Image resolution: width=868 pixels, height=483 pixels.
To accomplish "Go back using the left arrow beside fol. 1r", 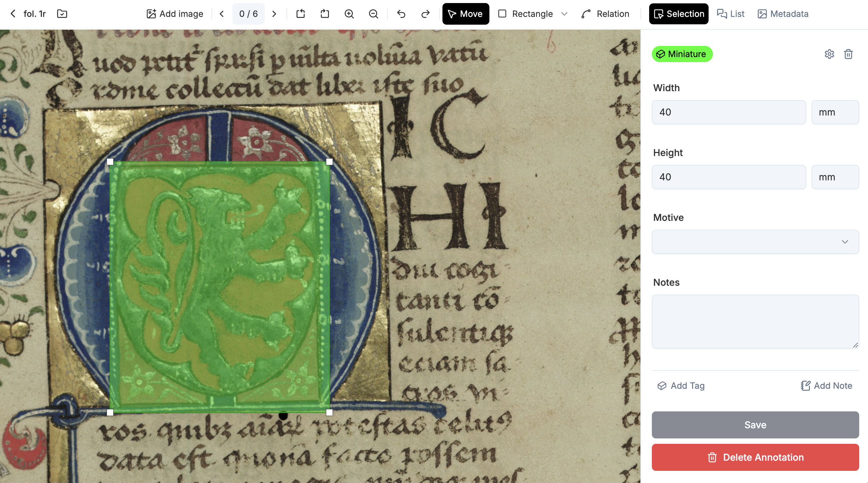I will [13, 14].
